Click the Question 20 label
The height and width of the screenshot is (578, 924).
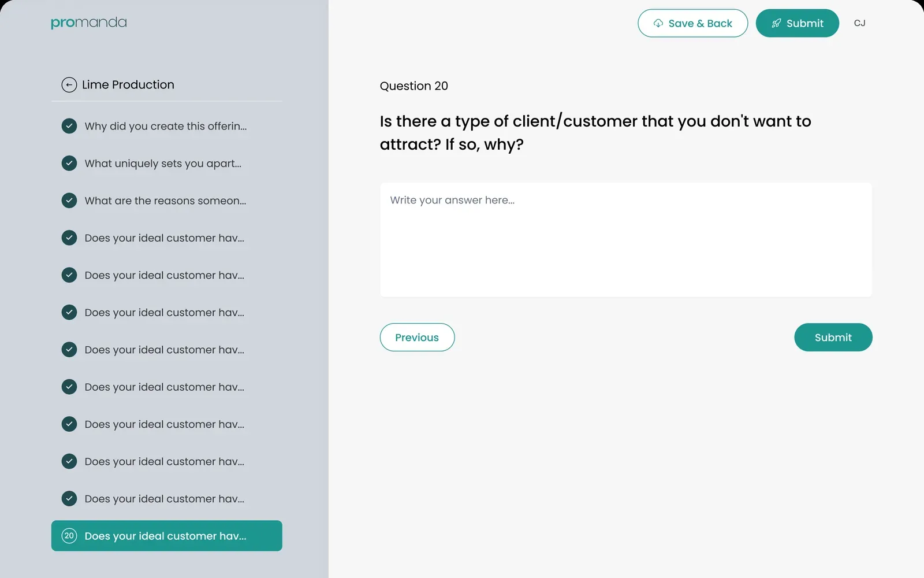413,86
